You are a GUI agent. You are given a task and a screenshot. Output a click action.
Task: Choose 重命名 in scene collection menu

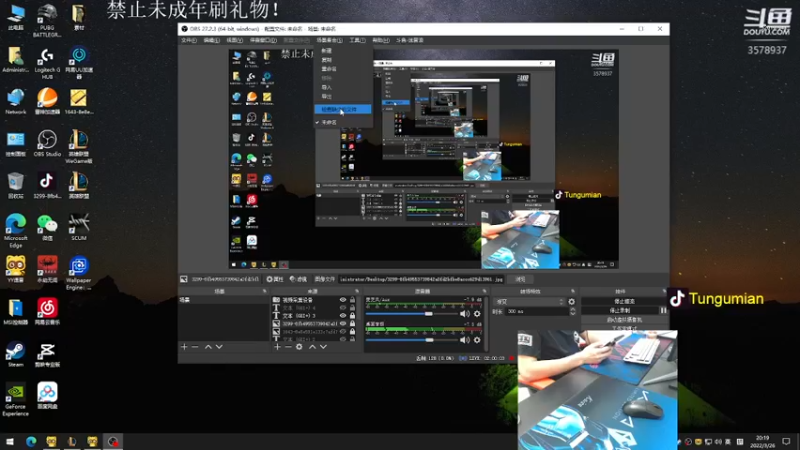(x=329, y=69)
